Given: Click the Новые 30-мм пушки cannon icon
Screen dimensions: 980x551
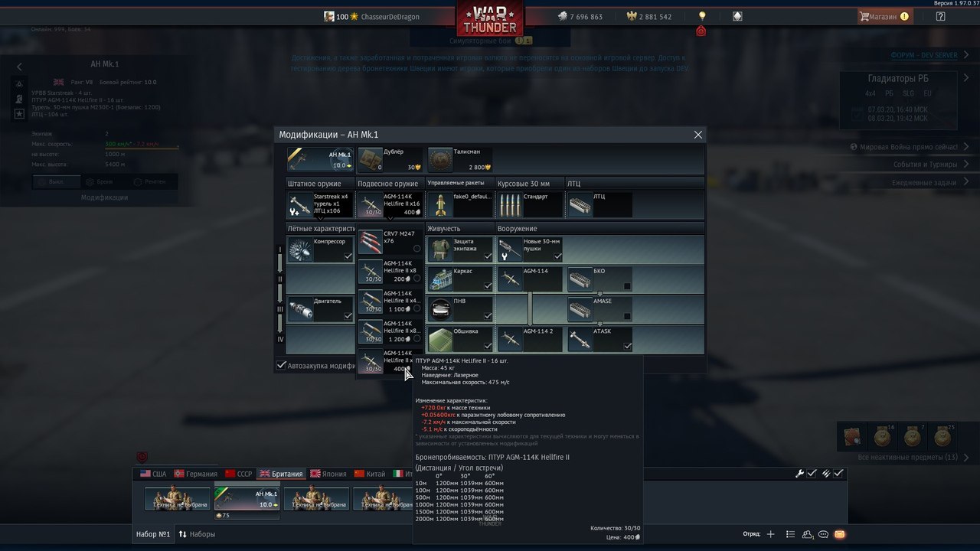Looking at the screenshot, I should 510,249.
